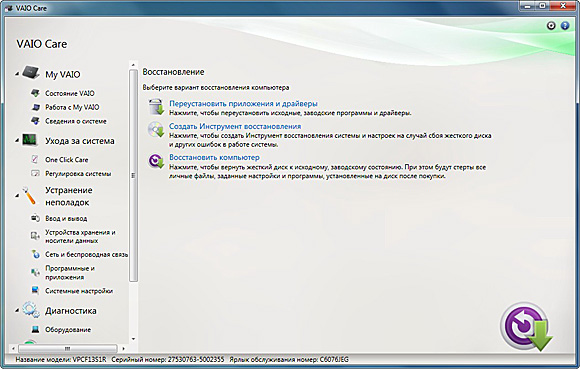Open Состояние VAIO in sidebar

pyautogui.click(x=70, y=93)
